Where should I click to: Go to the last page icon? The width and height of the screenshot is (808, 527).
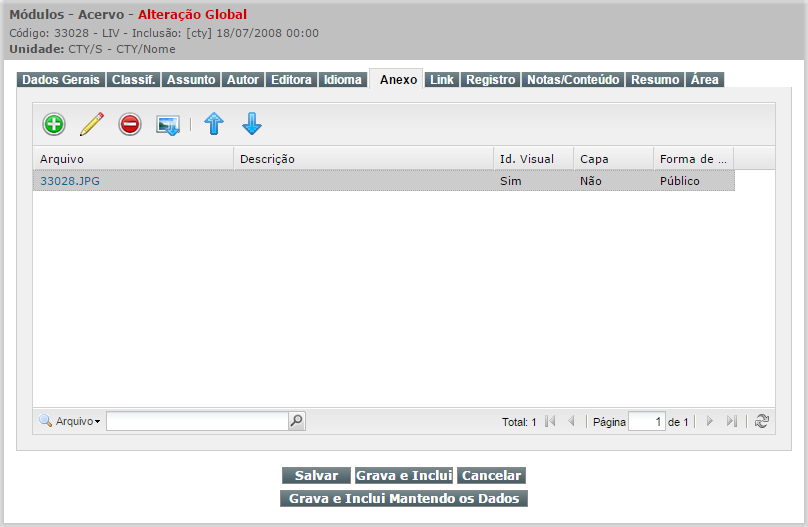pos(732,422)
